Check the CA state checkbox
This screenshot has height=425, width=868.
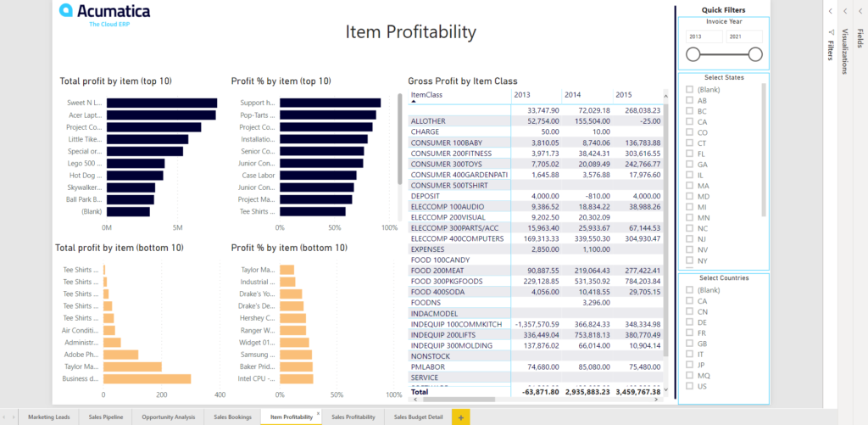[690, 121]
